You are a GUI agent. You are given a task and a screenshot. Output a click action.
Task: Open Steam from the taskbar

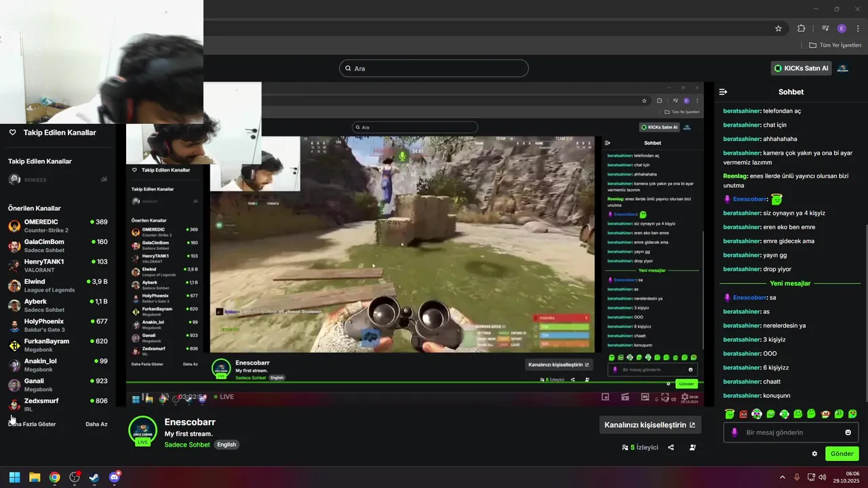click(x=94, y=477)
